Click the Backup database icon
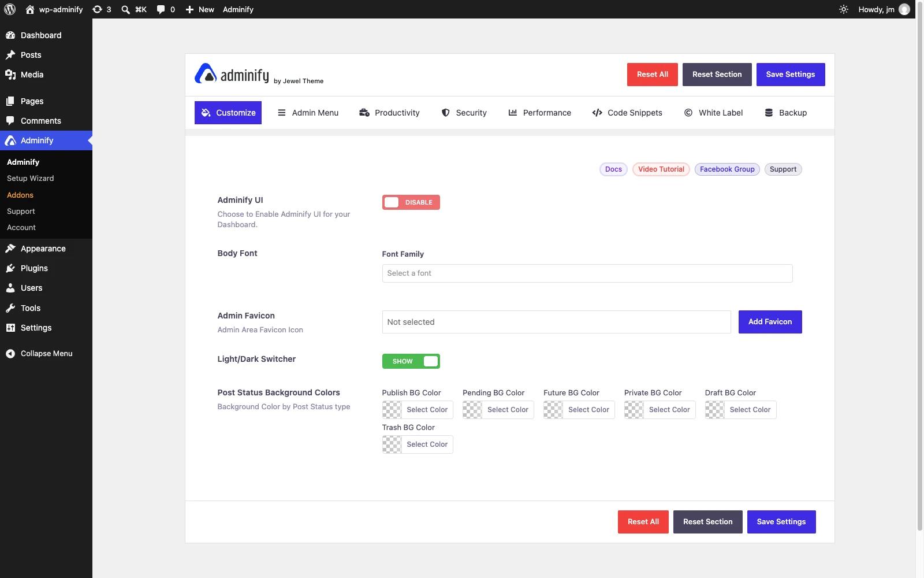 point(769,113)
